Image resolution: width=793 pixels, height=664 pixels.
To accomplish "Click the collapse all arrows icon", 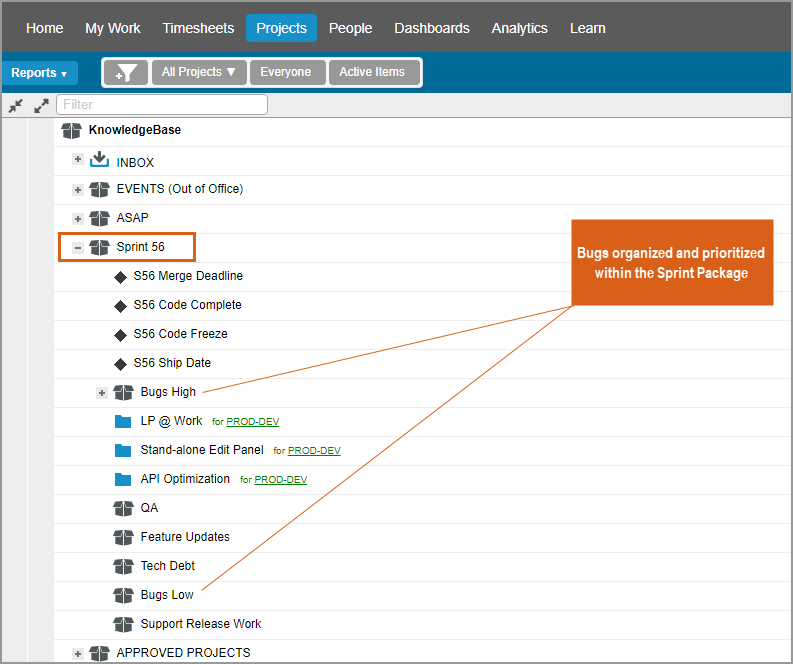I will point(16,105).
